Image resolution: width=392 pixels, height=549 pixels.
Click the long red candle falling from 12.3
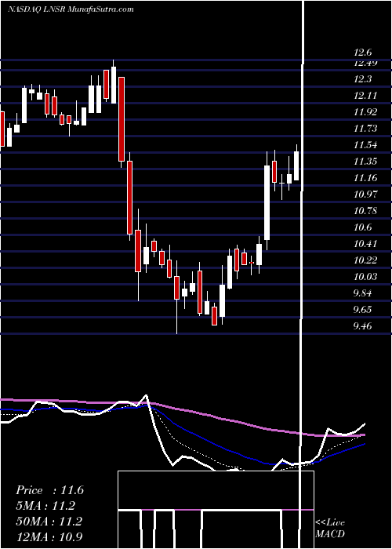tap(122, 119)
